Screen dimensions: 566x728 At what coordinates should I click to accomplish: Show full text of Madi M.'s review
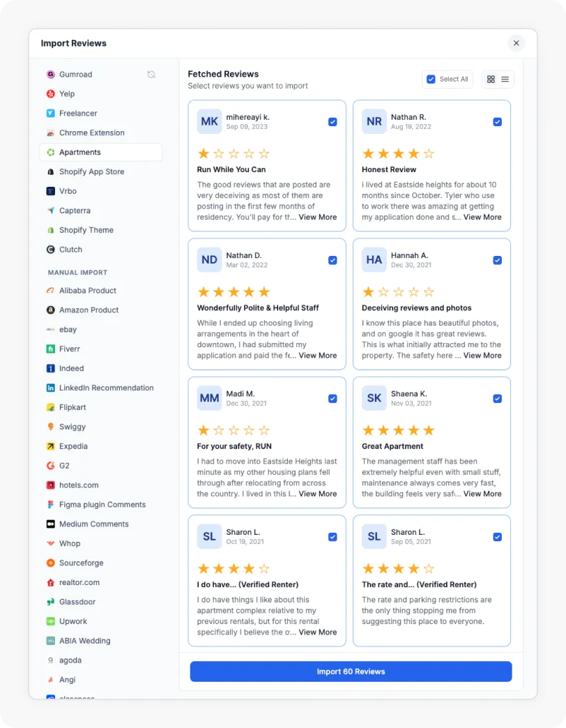point(318,493)
